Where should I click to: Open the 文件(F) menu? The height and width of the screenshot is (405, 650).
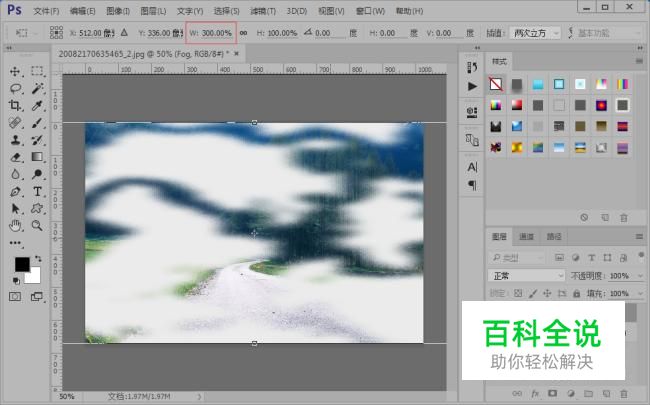(x=46, y=11)
